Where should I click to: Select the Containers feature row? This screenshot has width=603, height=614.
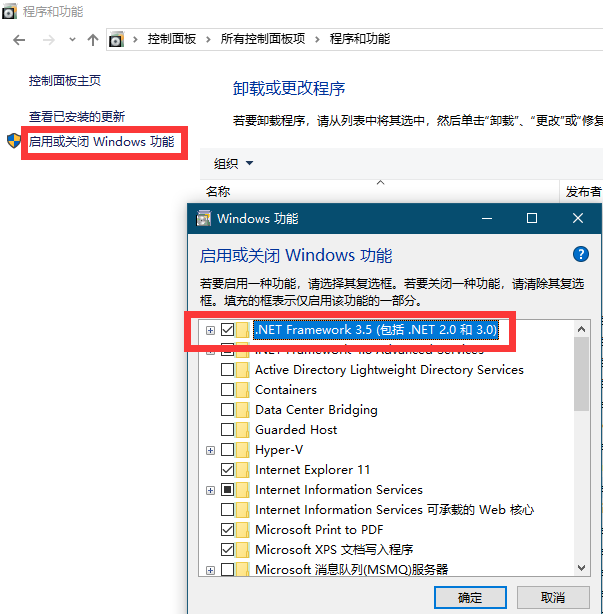click(286, 390)
